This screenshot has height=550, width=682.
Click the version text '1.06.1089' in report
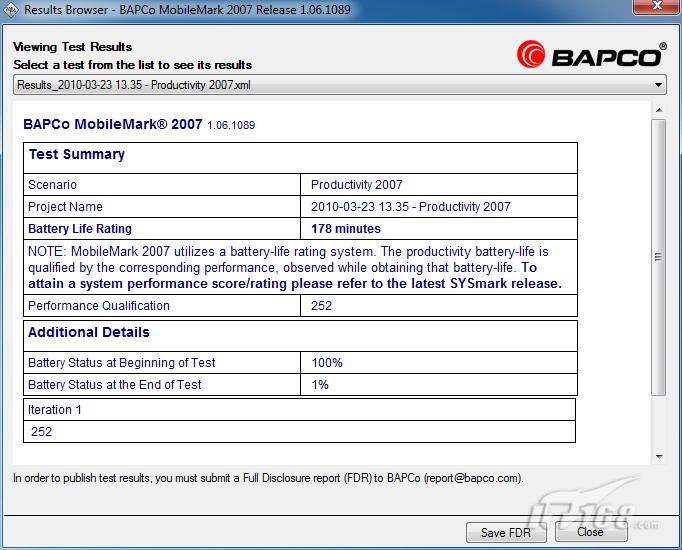click(231, 125)
